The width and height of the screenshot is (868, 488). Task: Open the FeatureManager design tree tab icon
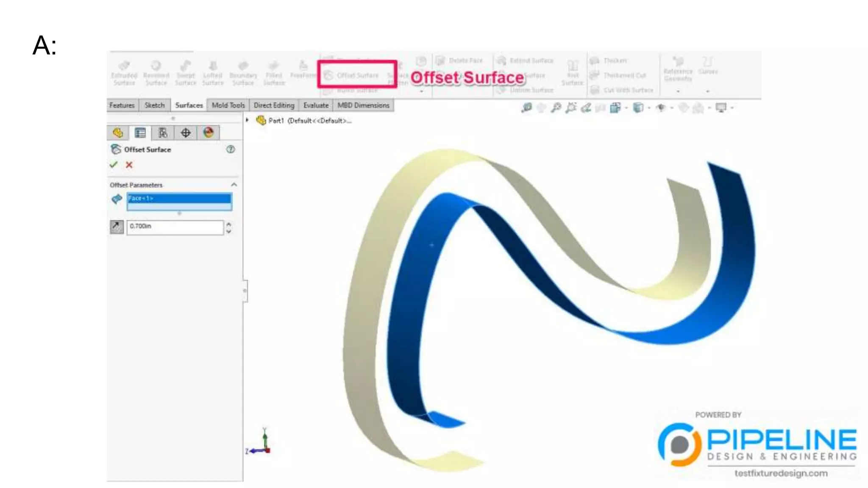(118, 133)
